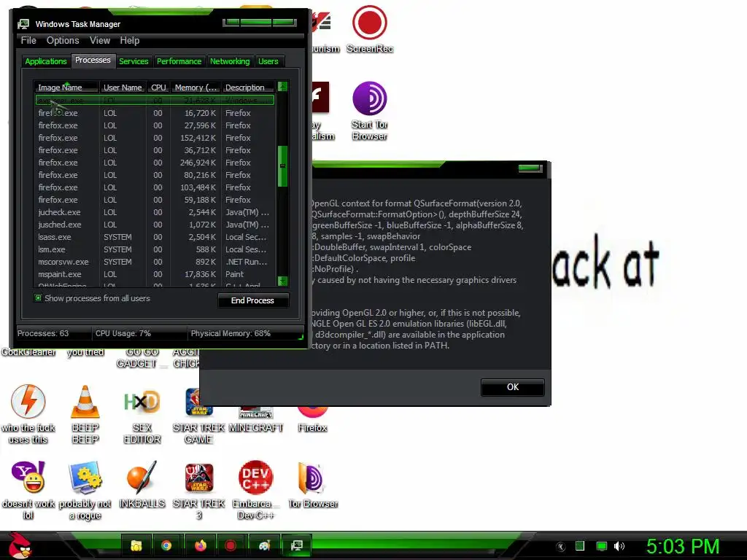Open the Tor Browser folder icon
The image size is (747, 560).
pyautogui.click(x=312, y=484)
